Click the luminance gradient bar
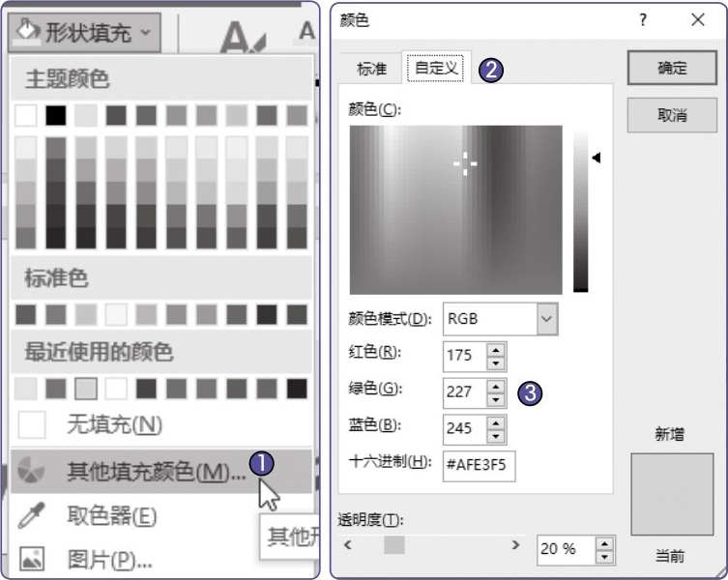The image size is (728, 580). click(x=580, y=212)
